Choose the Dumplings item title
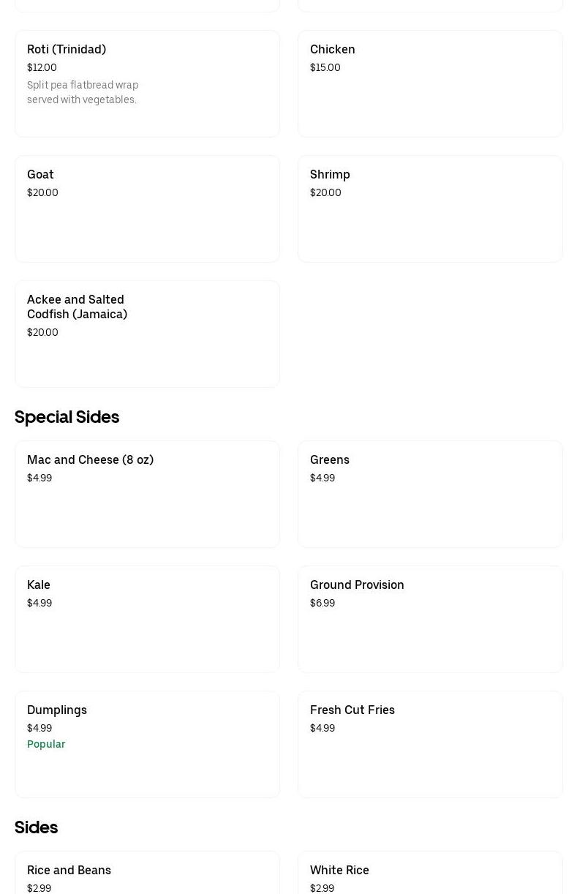The image size is (588, 894). click(x=57, y=710)
